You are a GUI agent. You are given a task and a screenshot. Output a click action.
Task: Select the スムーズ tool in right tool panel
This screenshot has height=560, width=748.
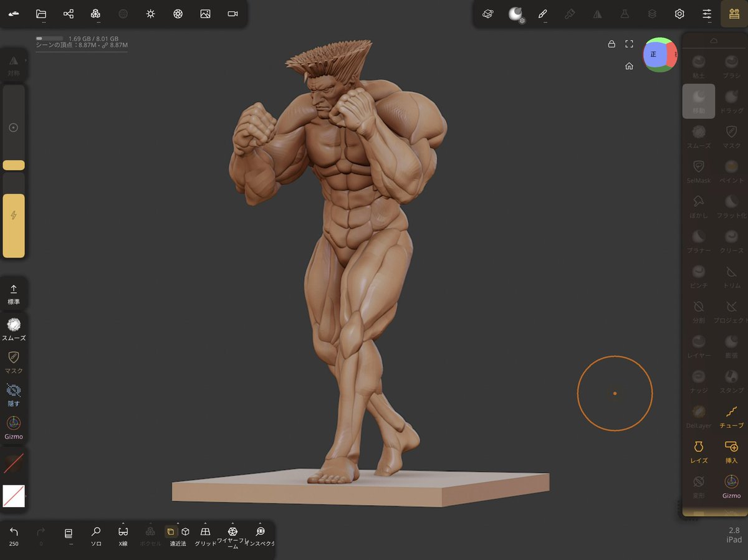coord(699,136)
